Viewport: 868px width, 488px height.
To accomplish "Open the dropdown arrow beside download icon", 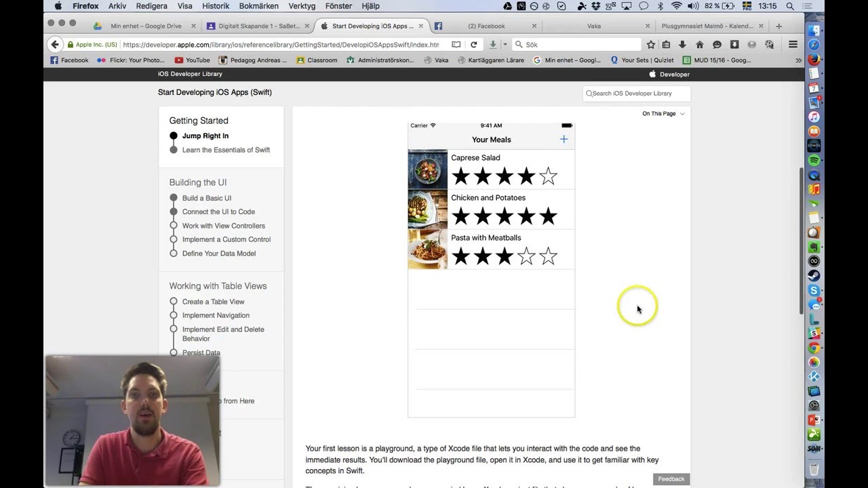I will tap(505, 45).
